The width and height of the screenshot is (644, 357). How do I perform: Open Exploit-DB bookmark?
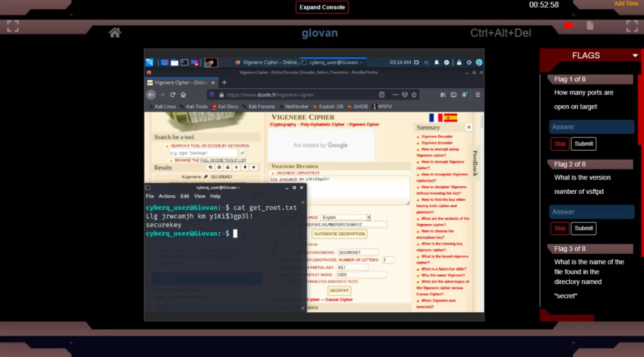[x=328, y=106]
